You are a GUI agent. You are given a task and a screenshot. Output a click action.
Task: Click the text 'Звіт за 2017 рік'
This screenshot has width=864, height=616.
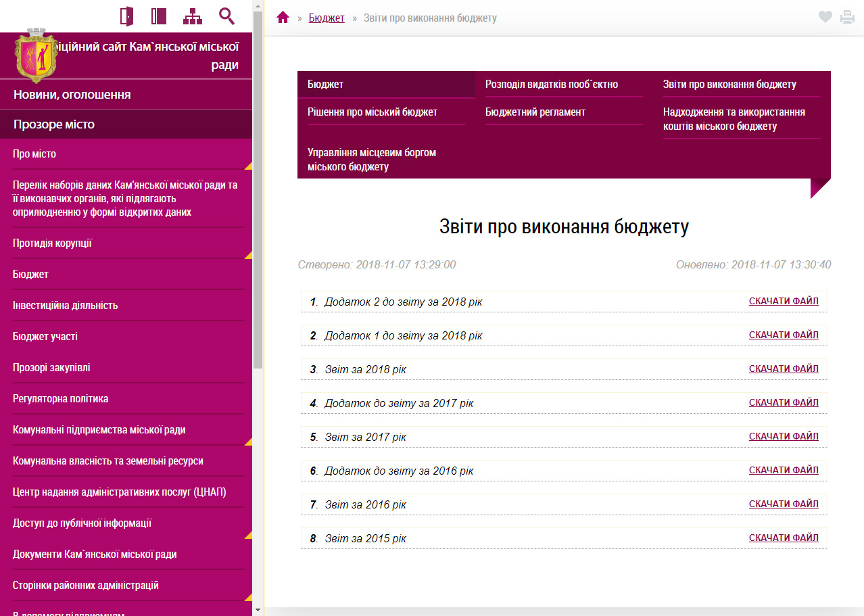(x=366, y=437)
